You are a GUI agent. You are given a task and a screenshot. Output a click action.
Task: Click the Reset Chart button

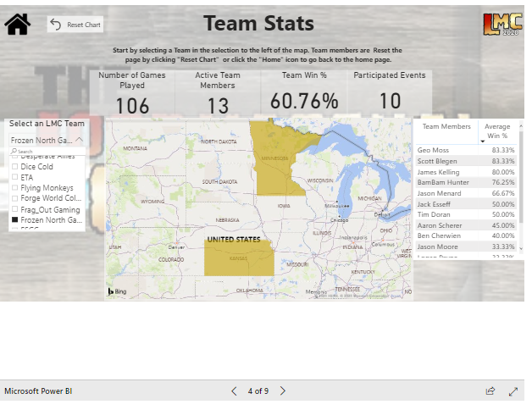pos(75,25)
